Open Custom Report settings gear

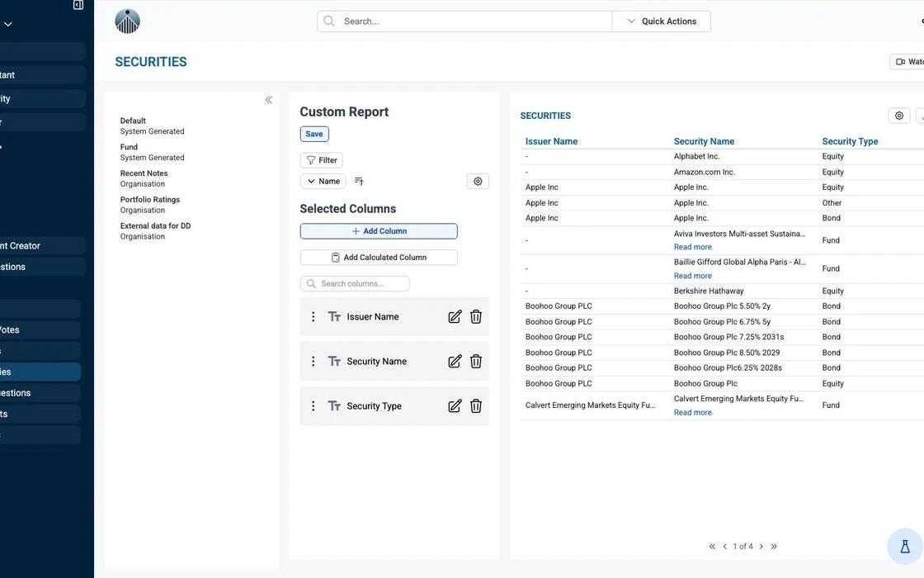click(478, 181)
